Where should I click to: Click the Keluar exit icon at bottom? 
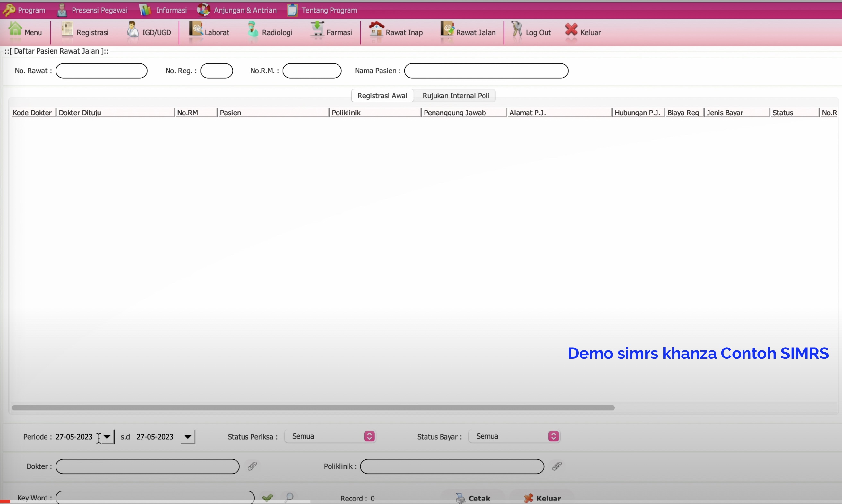pos(527,498)
